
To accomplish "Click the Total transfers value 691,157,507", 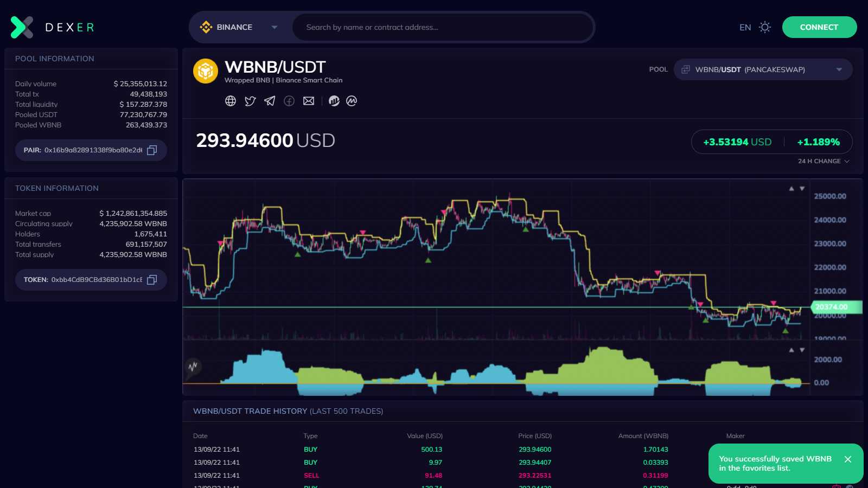I will click(146, 245).
